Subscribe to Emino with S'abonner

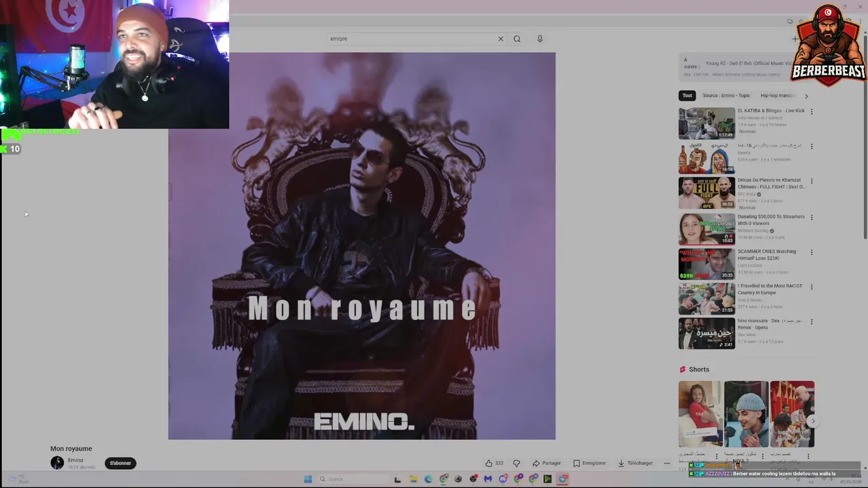click(121, 463)
